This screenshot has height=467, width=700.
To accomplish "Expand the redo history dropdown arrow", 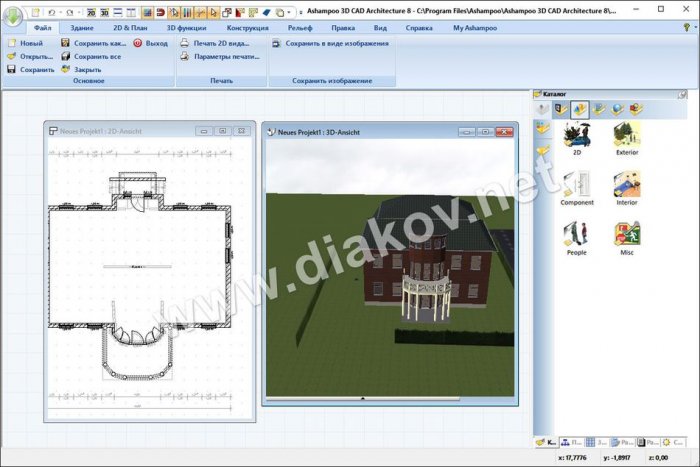I will point(80,13).
